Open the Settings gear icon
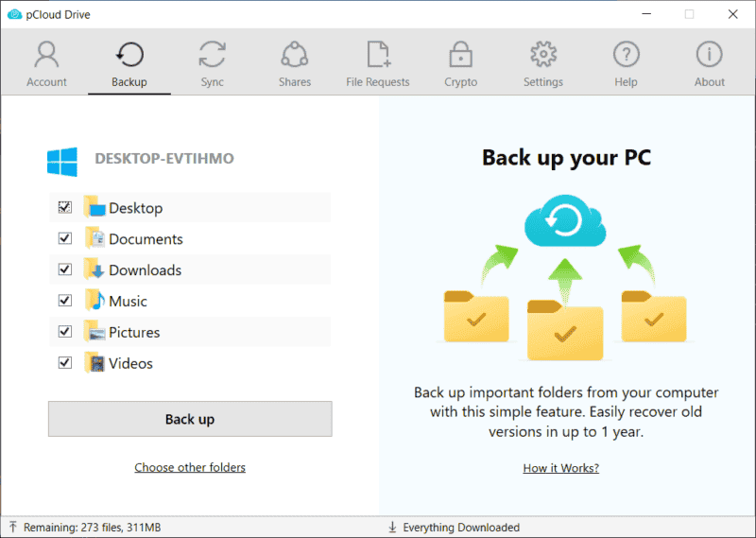This screenshot has width=756, height=538. point(543,55)
